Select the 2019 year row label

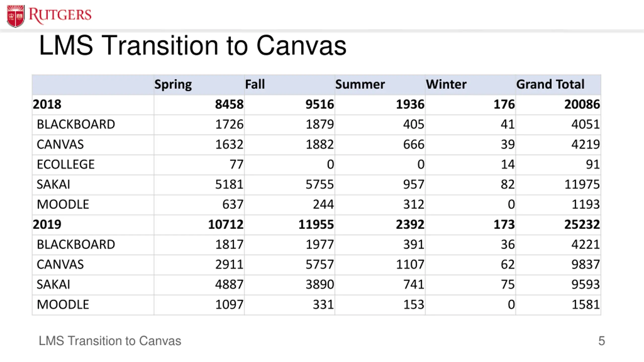click(47, 224)
